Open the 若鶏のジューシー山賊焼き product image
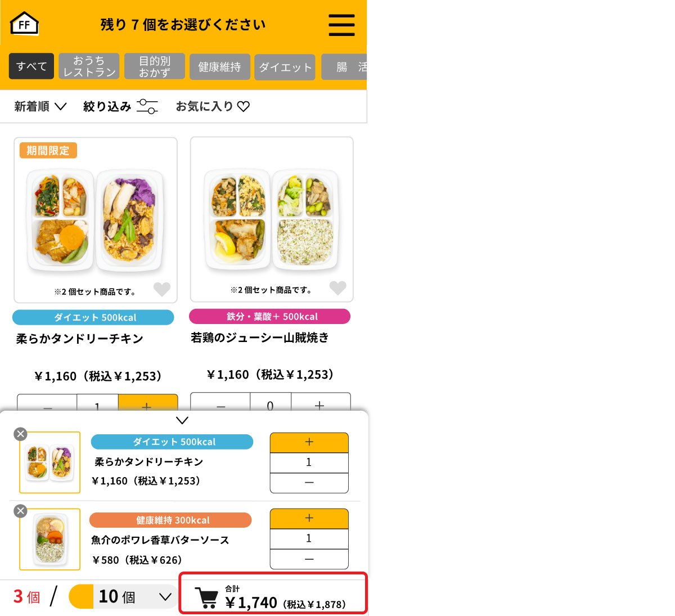This screenshot has height=616, width=675. click(x=272, y=219)
